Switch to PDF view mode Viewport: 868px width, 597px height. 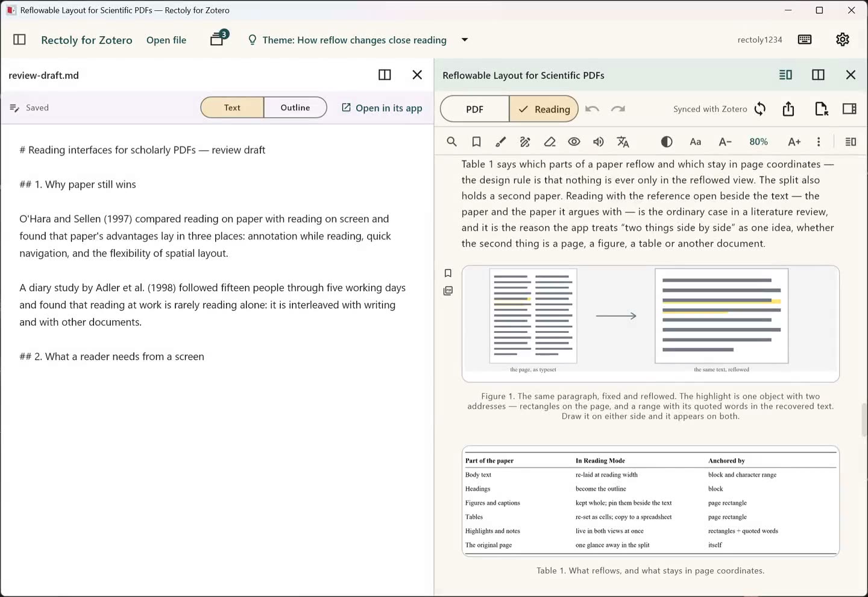pos(475,109)
